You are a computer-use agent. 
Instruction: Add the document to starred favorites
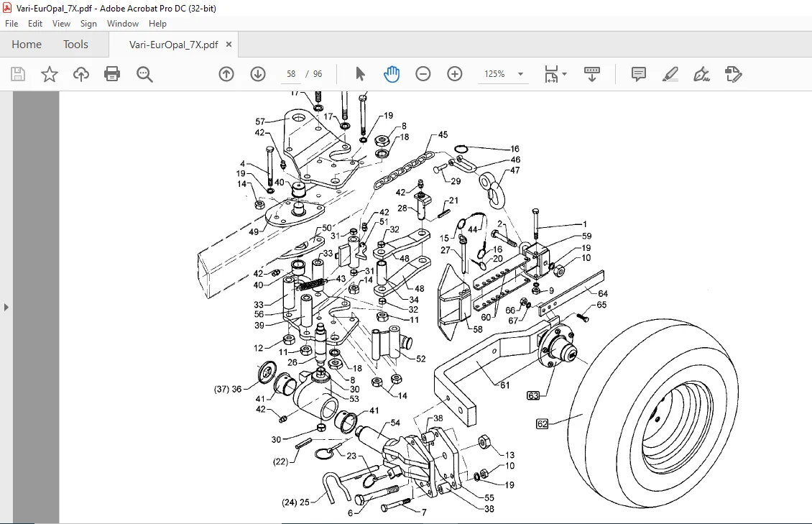click(x=49, y=74)
